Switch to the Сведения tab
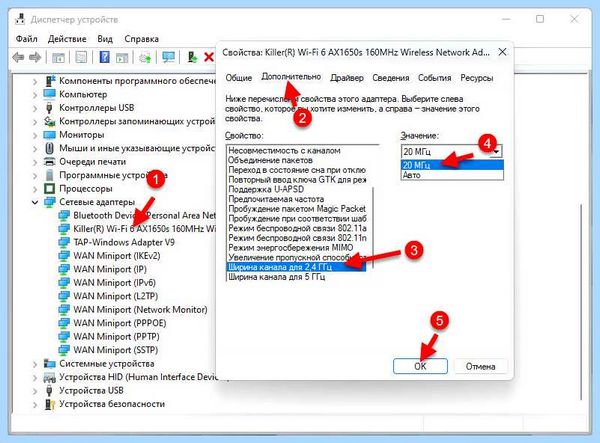This screenshot has height=443, width=600. (391, 78)
